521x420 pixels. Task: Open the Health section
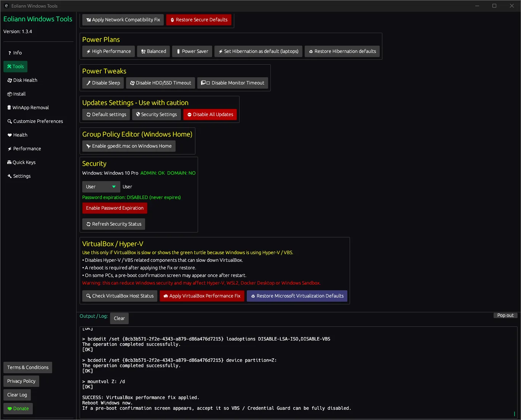20,135
